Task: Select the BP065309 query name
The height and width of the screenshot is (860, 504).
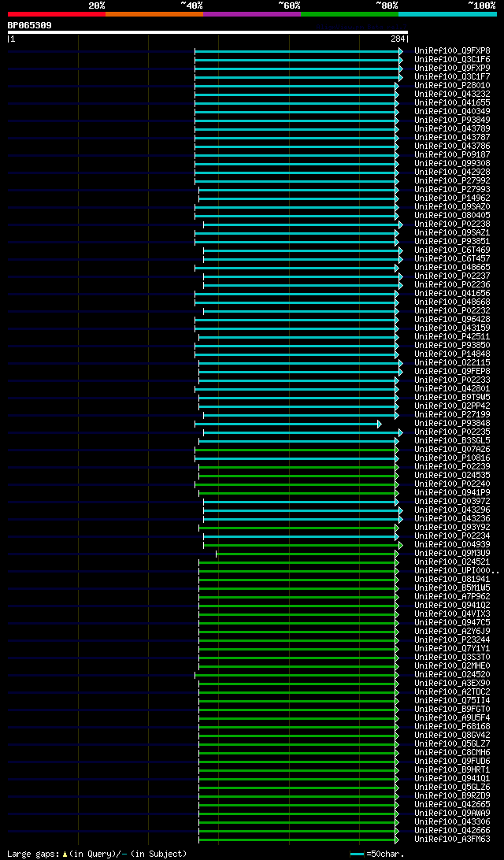Action: 30,25
